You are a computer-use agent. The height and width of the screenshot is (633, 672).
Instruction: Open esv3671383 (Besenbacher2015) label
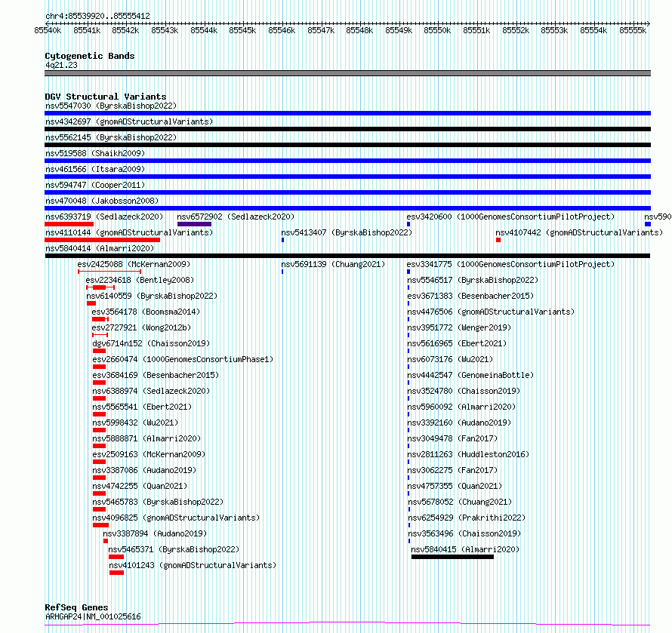point(470,296)
